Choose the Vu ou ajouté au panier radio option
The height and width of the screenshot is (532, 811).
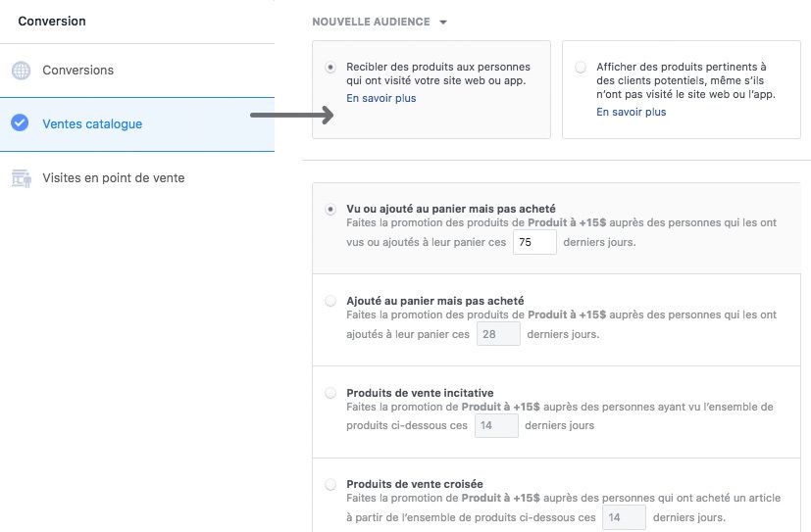tap(330, 209)
